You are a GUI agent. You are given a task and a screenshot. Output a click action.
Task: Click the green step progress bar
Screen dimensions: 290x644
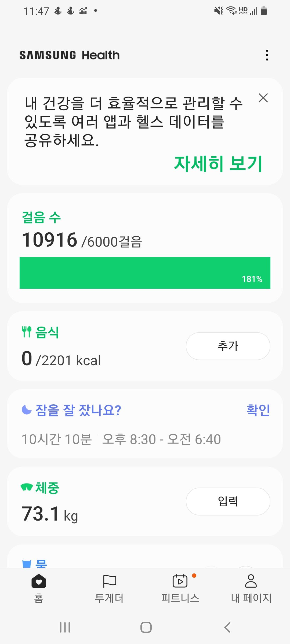click(x=145, y=273)
